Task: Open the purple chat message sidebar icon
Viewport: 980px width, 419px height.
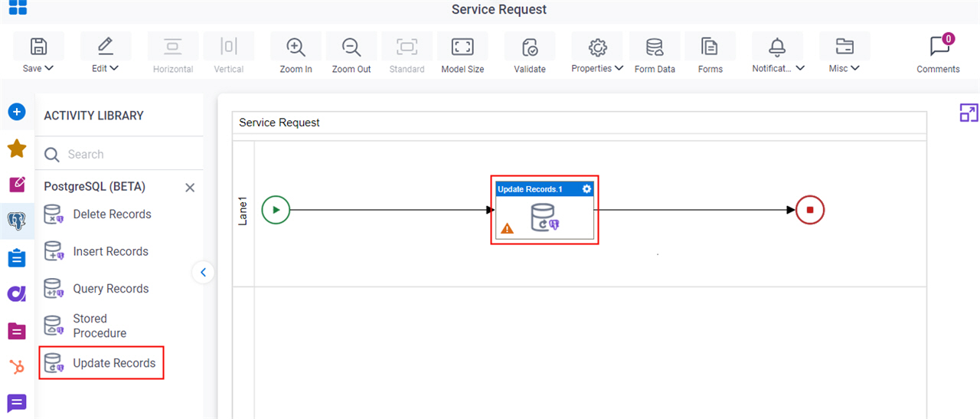Action: click(17, 403)
